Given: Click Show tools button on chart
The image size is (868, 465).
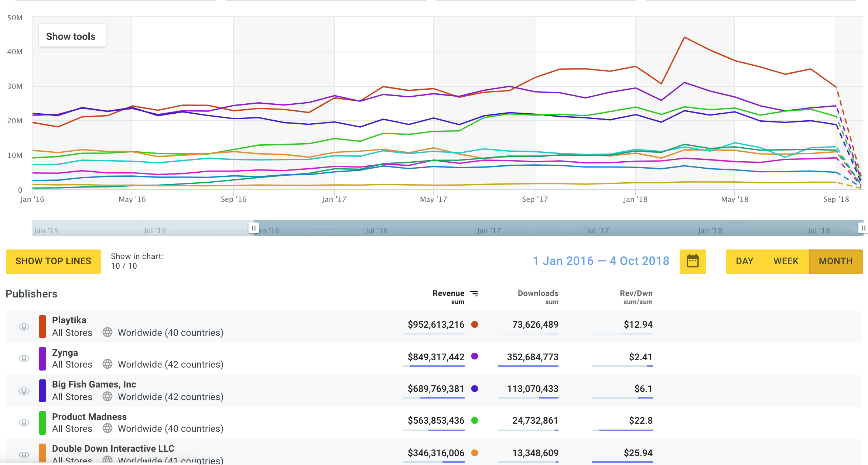Looking at the screenshot, I should pos(71,37).
